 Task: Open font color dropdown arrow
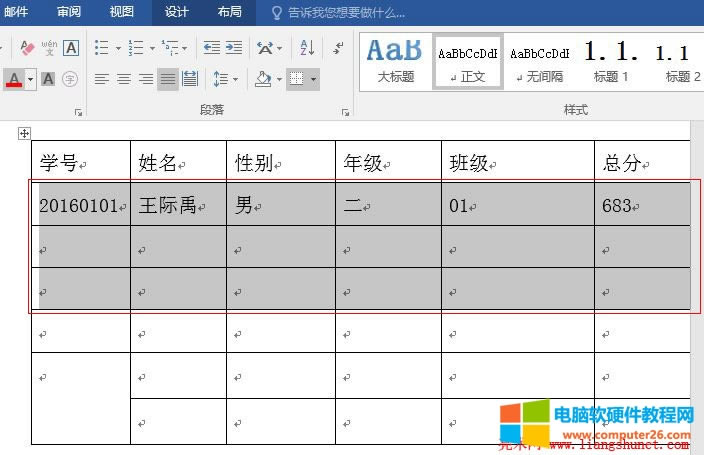pos(31,80)
